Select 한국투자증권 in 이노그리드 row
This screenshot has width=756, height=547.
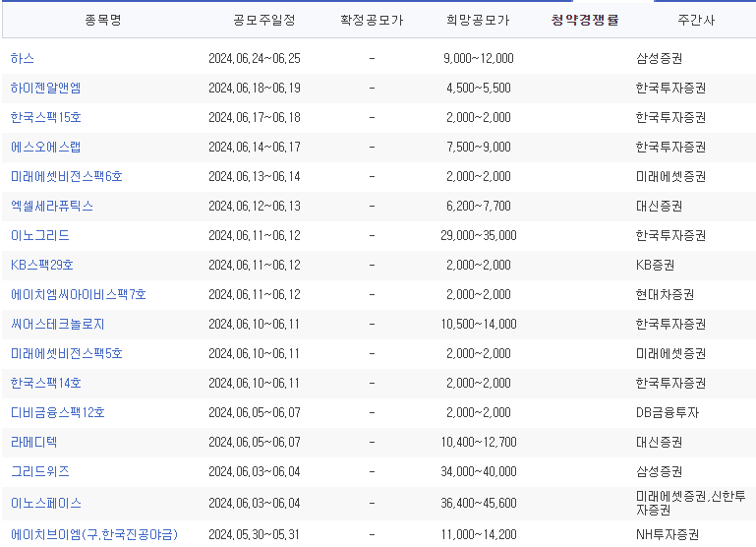click(671, 235)
